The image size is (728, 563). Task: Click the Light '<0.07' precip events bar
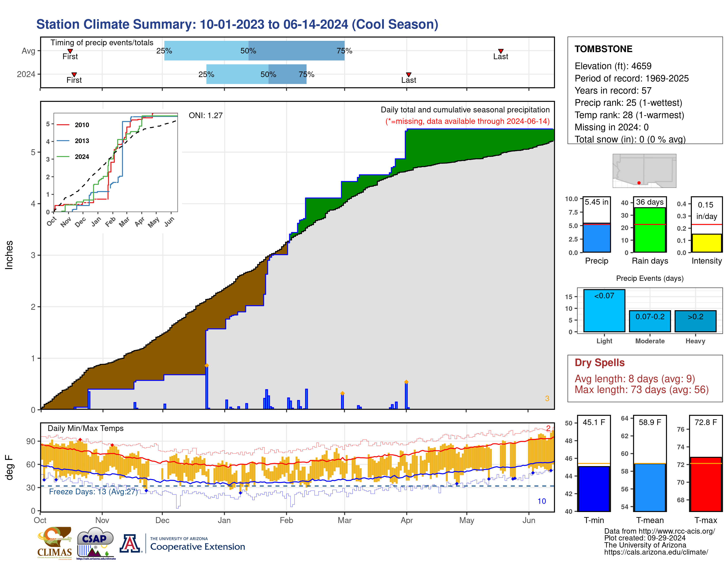pos(604,310)
